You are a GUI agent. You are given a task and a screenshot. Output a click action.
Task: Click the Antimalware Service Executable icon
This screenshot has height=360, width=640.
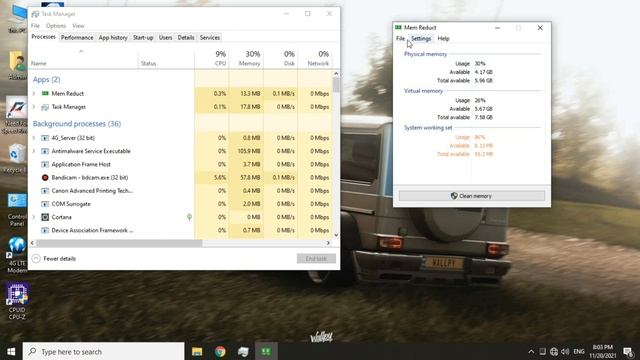pos(45,151)
